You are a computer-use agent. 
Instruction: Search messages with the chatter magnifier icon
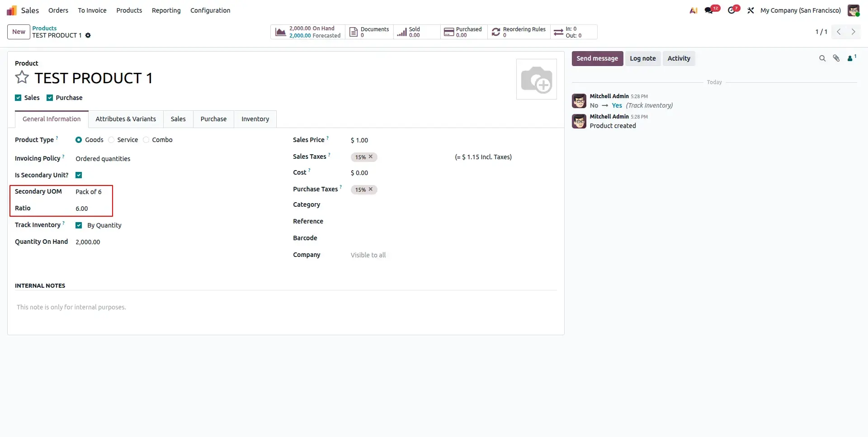[822, 58]
